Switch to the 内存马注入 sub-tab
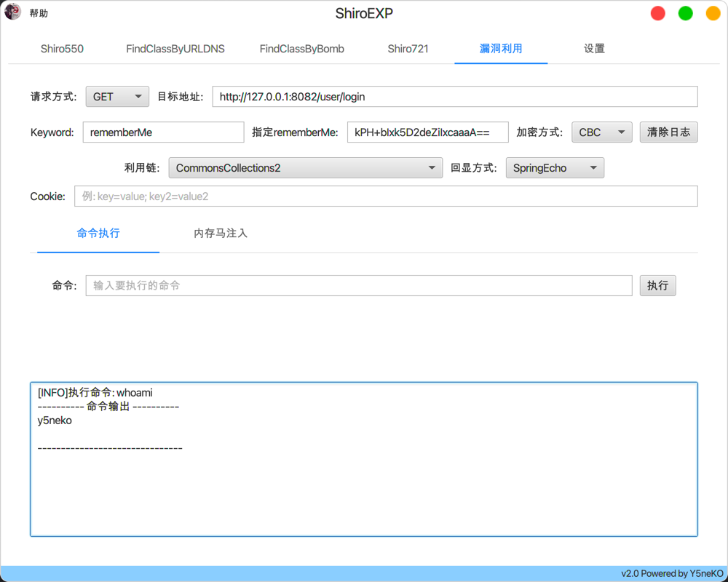This screenshot has height=582, width=728. (221, 234)
